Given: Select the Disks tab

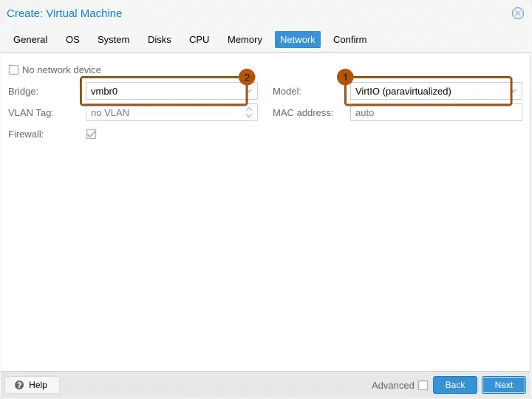Looking at the screenshot, I should (159, 40).
